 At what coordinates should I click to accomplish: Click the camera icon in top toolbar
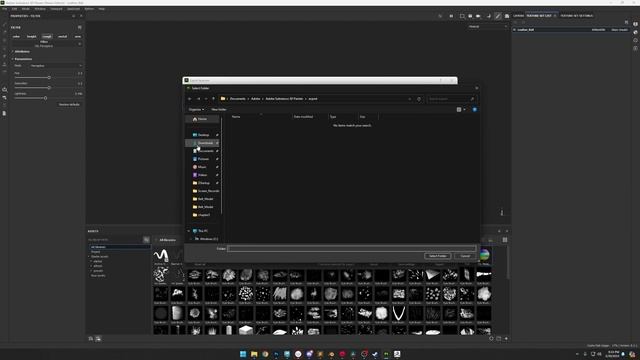click(x=478, y=16)
